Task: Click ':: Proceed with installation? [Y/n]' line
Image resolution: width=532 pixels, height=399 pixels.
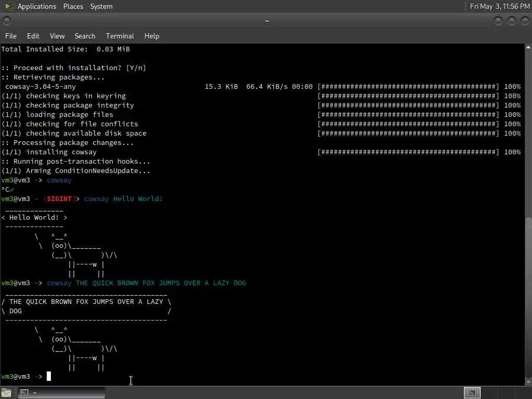Action: click(74, 68)
